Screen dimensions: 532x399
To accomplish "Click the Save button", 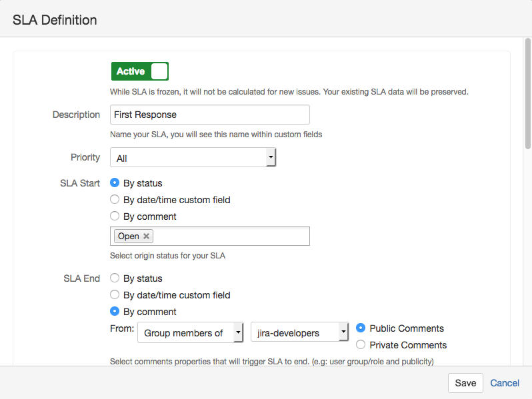I will coord(465,383).
